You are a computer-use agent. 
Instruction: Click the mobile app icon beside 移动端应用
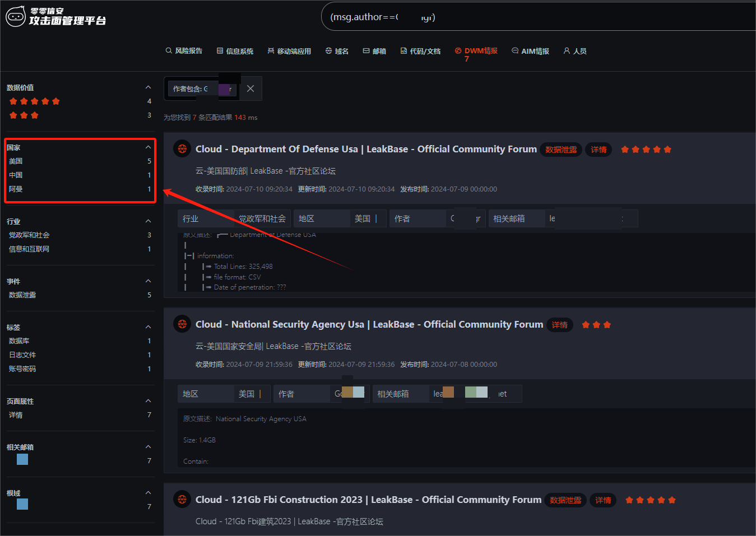tap(271, 51)
